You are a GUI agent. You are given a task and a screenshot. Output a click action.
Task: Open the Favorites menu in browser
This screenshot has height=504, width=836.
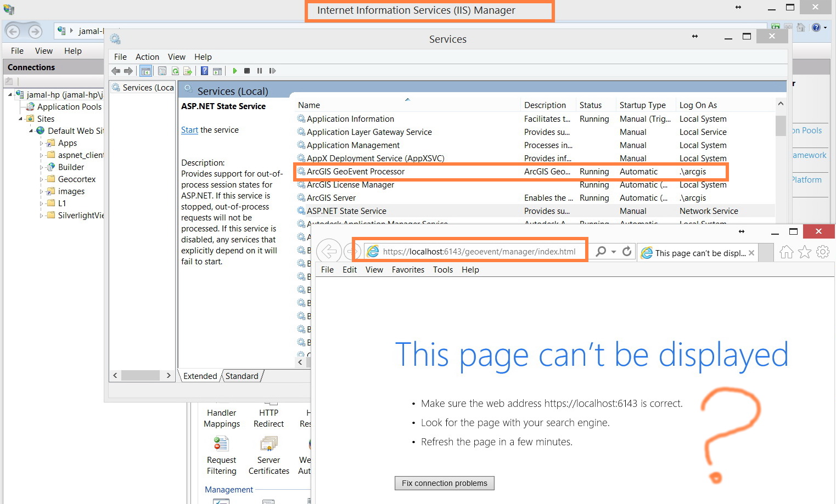pos(408,269)
